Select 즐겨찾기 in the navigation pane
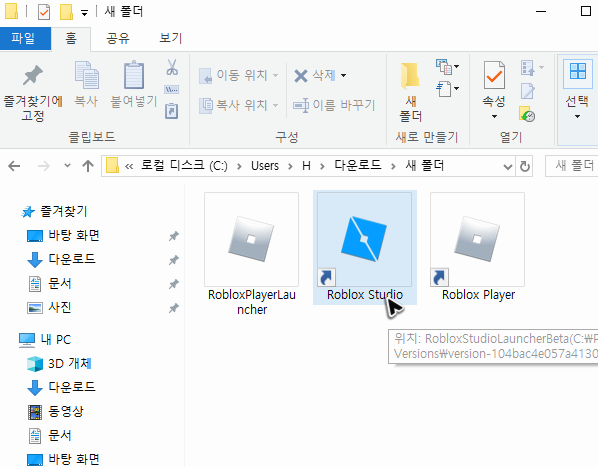The height and width of the screenshot is (467, 598). pyautogui.click(x=64, y=211)
